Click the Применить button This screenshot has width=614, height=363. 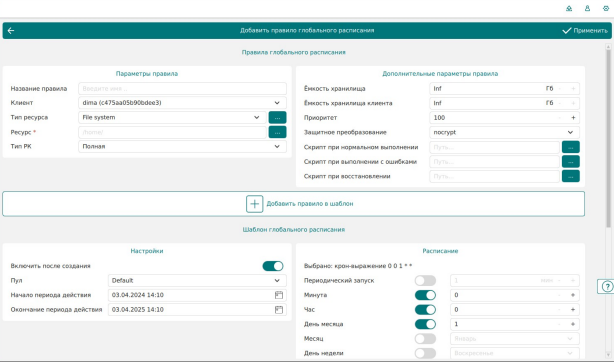[585, 31]
